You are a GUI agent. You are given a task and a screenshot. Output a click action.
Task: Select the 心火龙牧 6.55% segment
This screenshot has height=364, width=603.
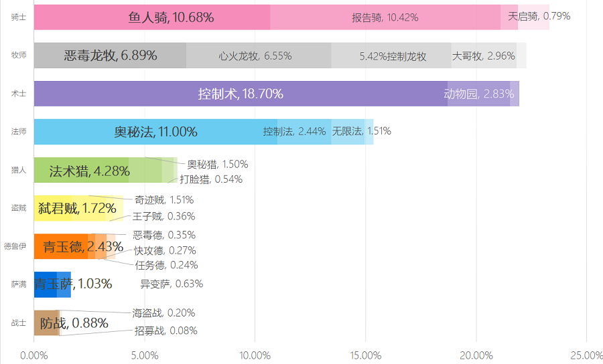(x=258, y=56)
